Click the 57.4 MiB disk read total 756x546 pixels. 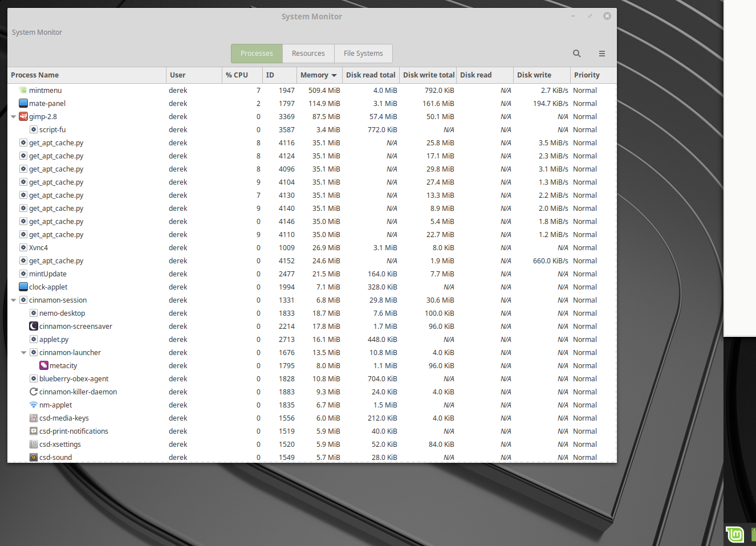coord(383,116)
